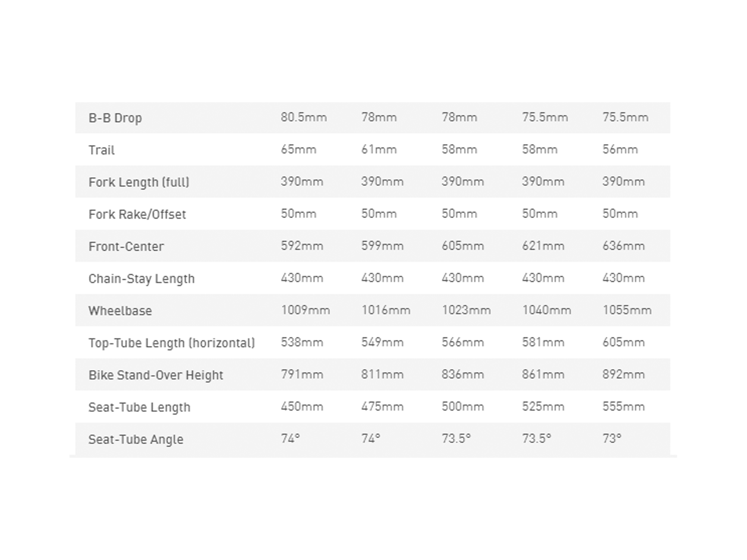Select the 566mm Top-Tube Length value
The width and height of the screenshot is (747, 560).
[463, 342]
